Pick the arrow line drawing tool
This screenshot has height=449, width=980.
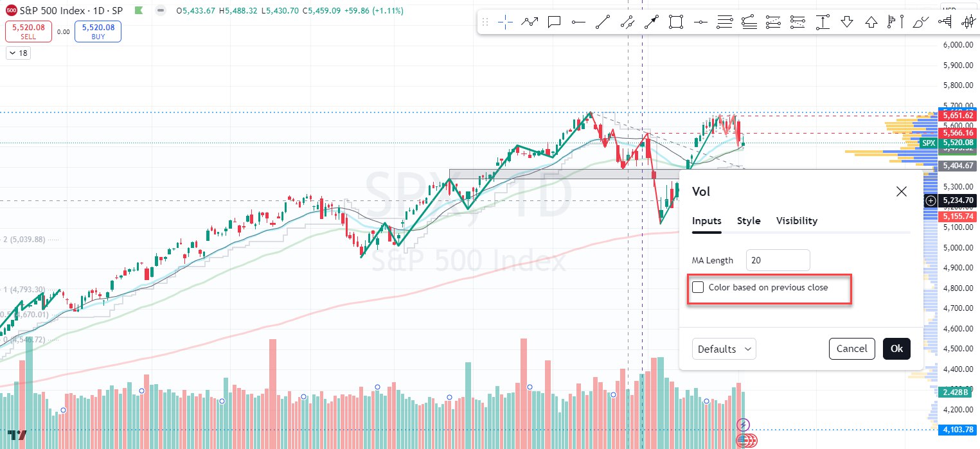click(x=651, y=22)
